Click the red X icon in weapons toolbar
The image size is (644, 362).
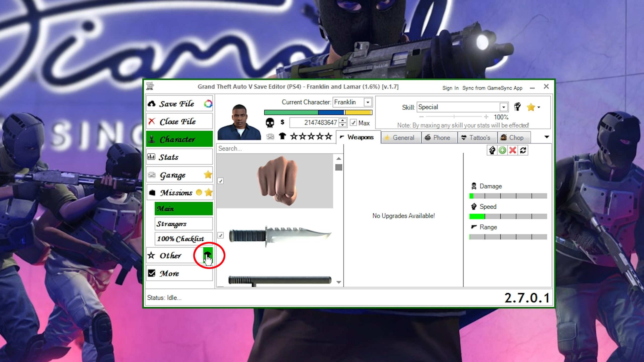point(512,151)
